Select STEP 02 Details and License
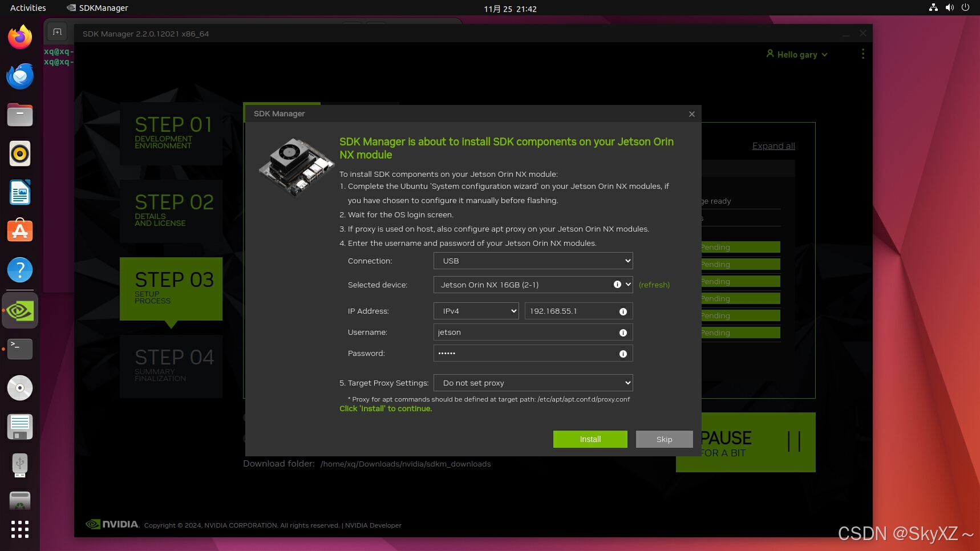980x551 pixels. 171,212
